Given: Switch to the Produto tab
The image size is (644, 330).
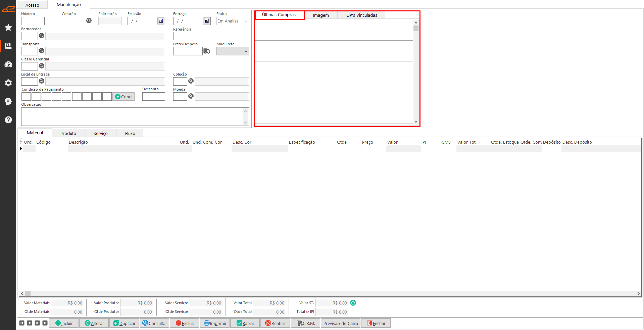Looking at the screenshot, I should pyautogui.click(x=68, y=133).
